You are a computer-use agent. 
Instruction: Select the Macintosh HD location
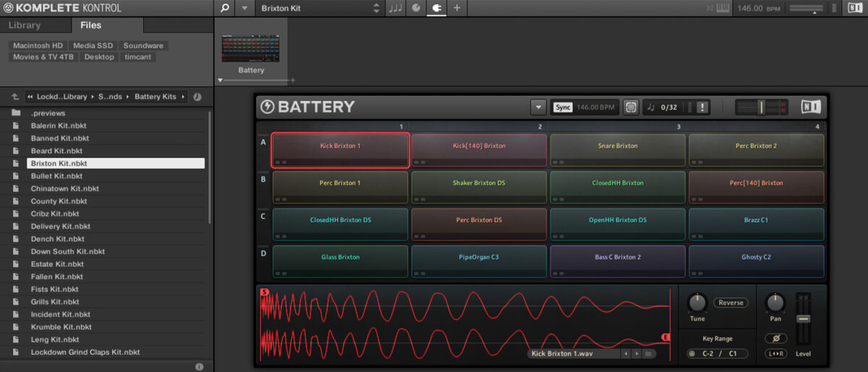pos(36,46)
